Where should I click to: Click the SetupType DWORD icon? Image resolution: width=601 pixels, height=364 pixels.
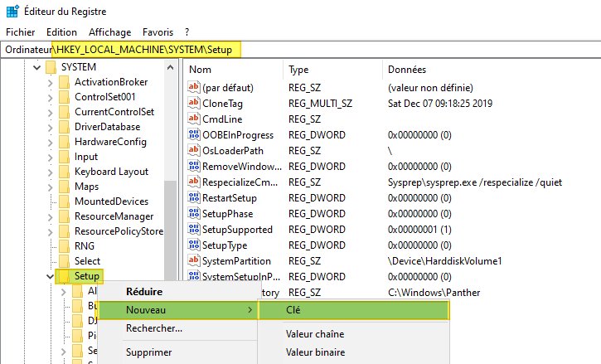[x=193, y=244]
